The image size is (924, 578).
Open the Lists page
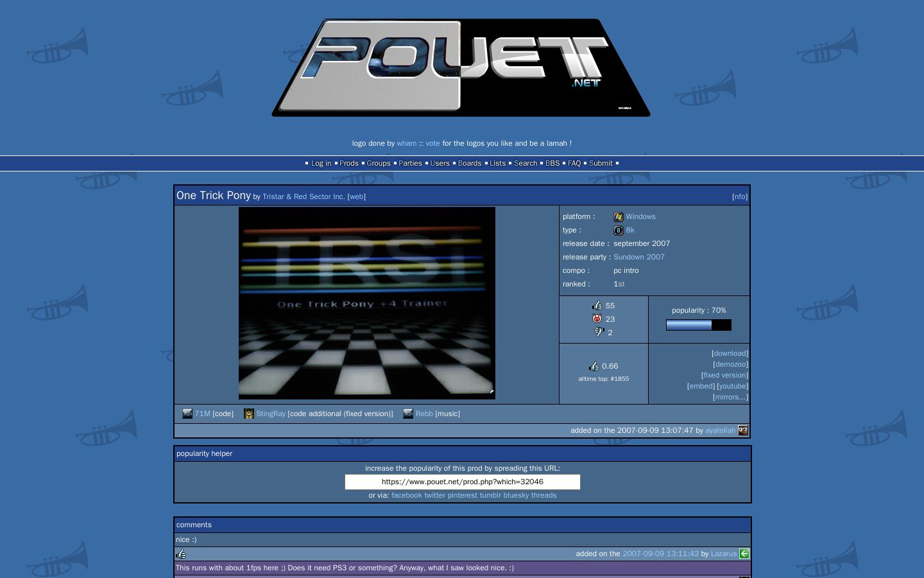point(498,163)
